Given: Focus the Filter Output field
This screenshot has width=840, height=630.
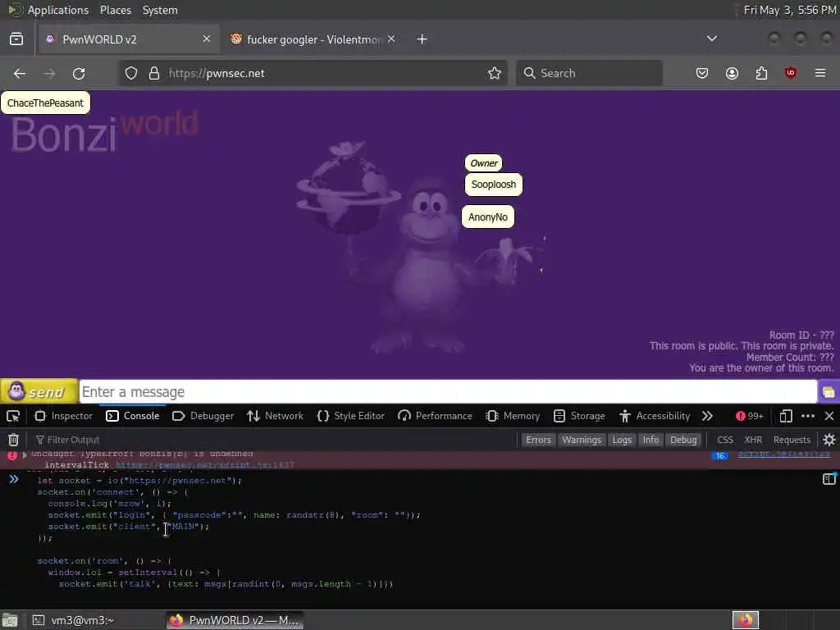Looking at the screenshot, I should pos(273,440).
